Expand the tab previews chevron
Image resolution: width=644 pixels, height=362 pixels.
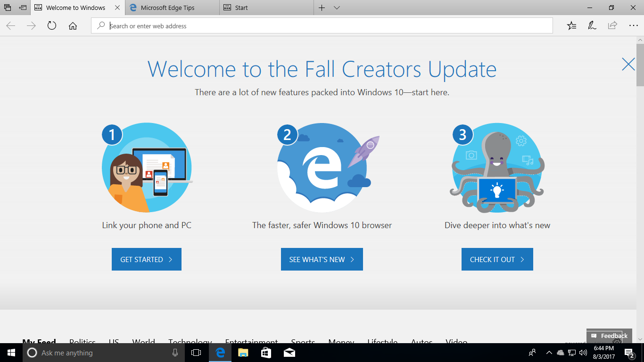click(337, 8)
